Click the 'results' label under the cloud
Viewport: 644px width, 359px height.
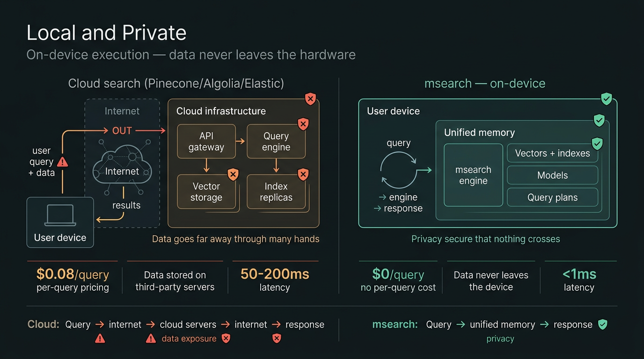tap(126, 205)
